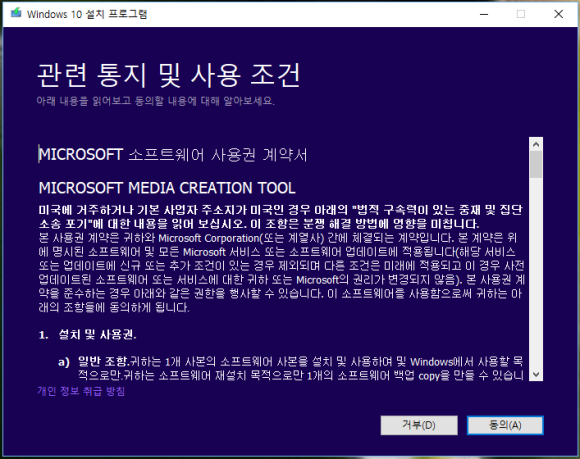Viewport: 580px width, 459px height.
Task: Click the Windows 10 setup title bar icon
Action: point(16,14)
